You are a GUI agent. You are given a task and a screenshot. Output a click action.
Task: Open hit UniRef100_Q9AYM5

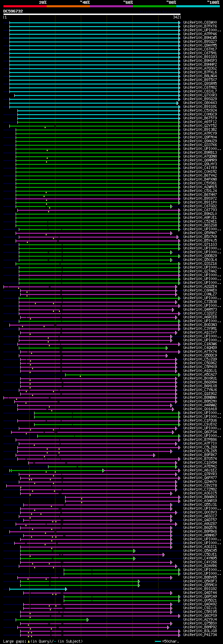(200, 45)
